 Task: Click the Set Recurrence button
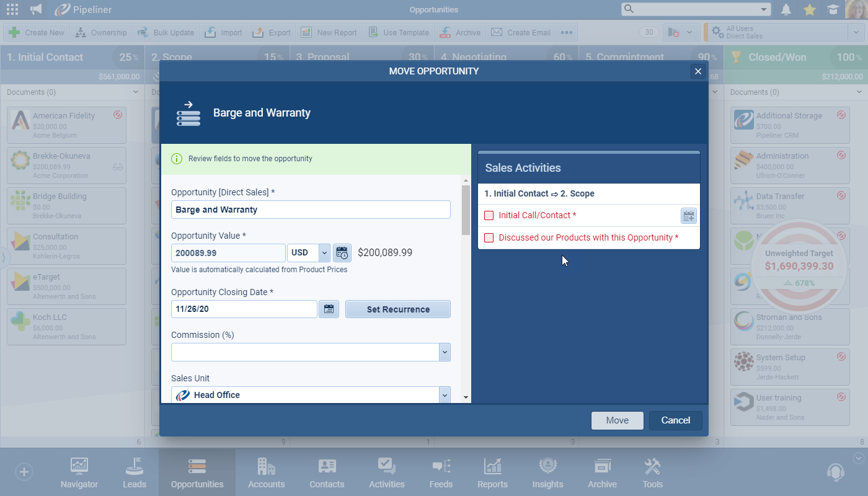397,309
